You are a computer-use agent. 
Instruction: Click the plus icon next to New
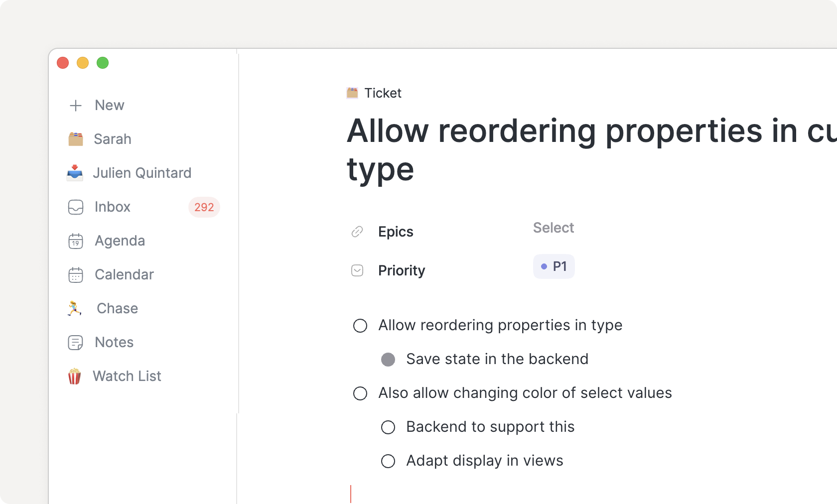click(x=76, y=106)
